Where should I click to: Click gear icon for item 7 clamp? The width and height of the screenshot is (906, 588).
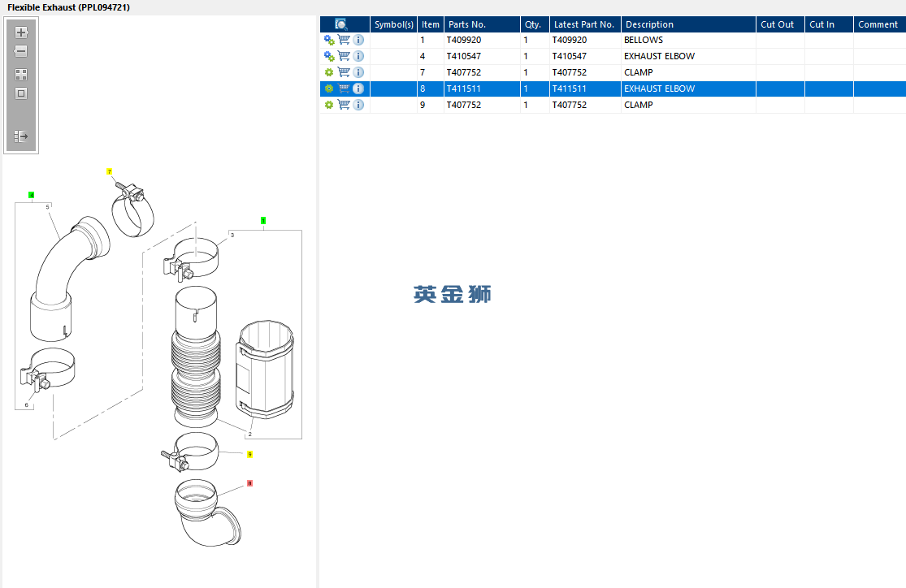pyautogui.click(x=329, y=72)
